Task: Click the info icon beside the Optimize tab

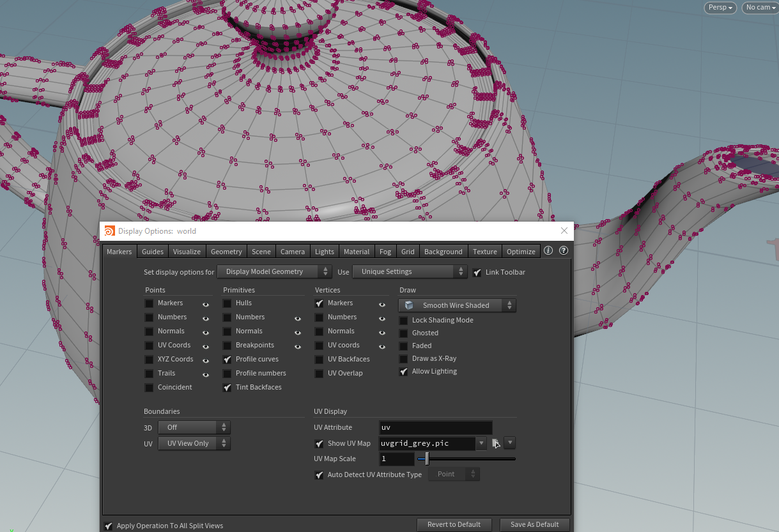Action: coord(548,251)
